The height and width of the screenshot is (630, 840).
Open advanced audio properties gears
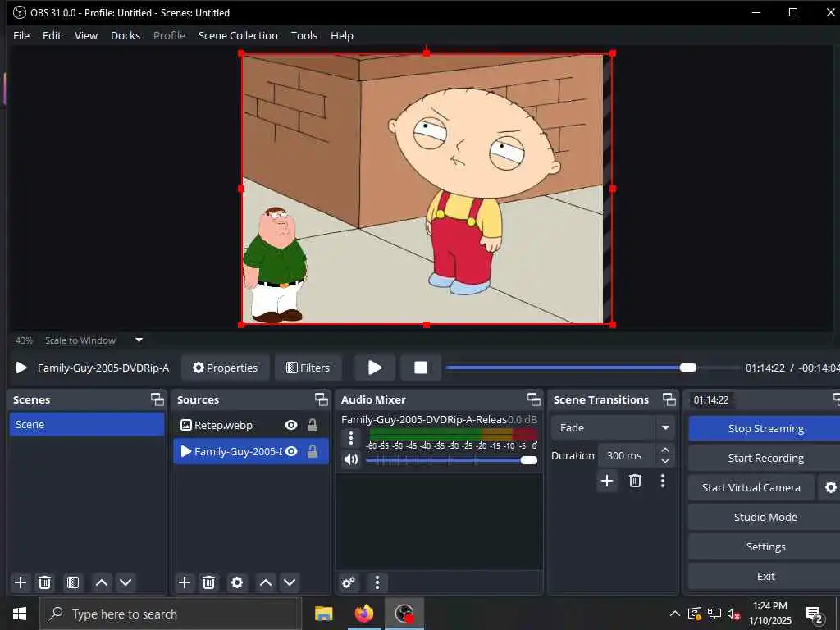[348, 582]
